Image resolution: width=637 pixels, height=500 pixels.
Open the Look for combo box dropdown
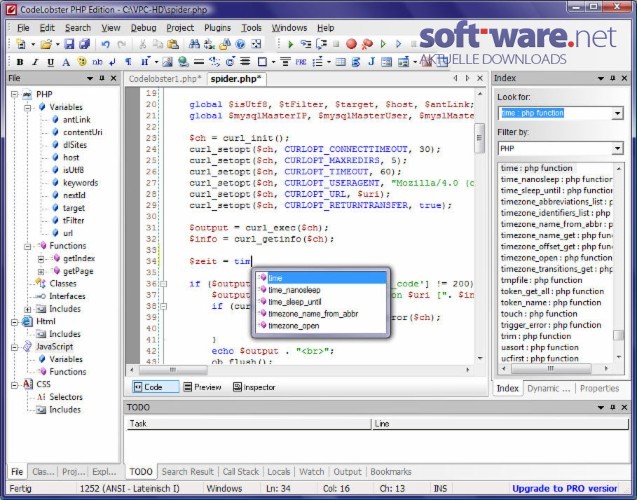point(618,113)
